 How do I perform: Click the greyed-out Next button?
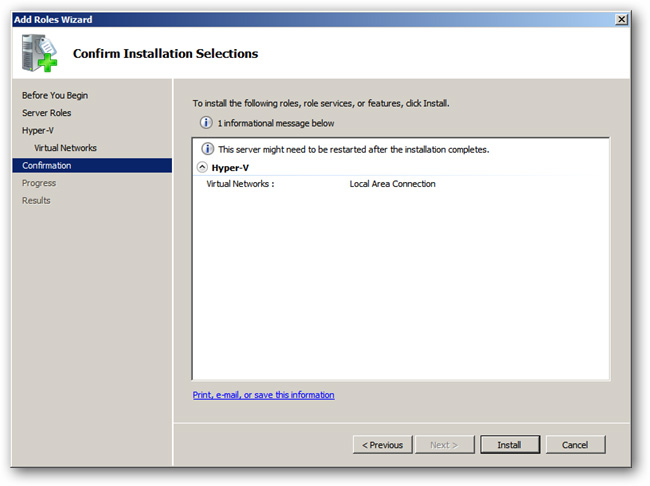tap(444, 445)
